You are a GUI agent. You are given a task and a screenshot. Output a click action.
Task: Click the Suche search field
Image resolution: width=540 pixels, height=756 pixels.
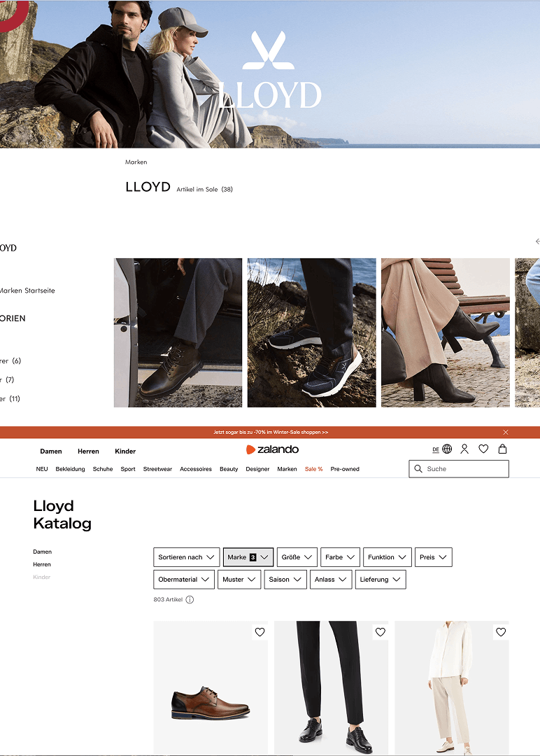(459, 468)
